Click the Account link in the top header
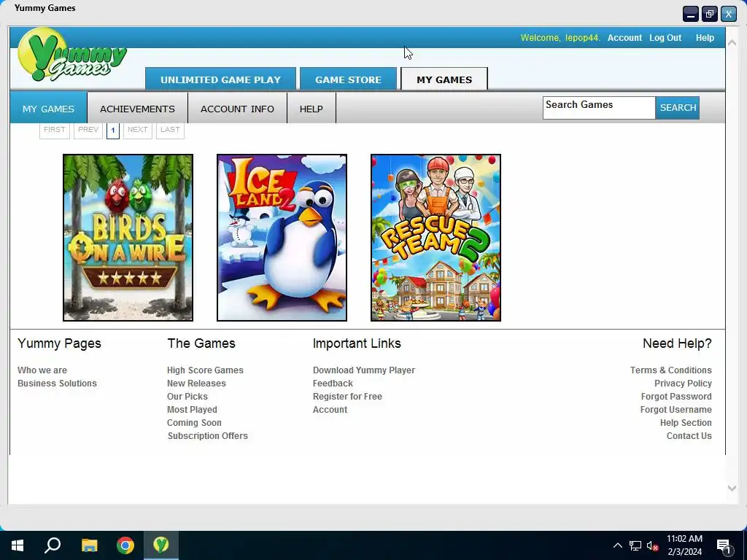Viewport: 747px width, 560px height. coord(624,38)
